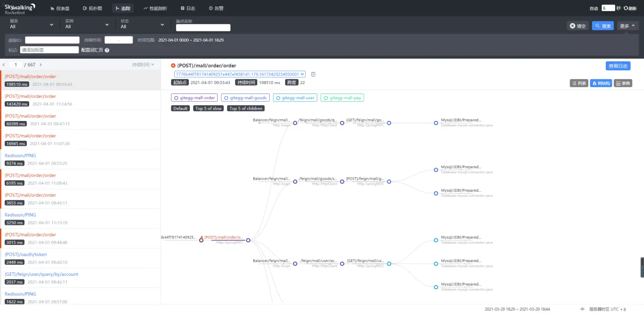Go to the previous trace list page

coord(4,65)
